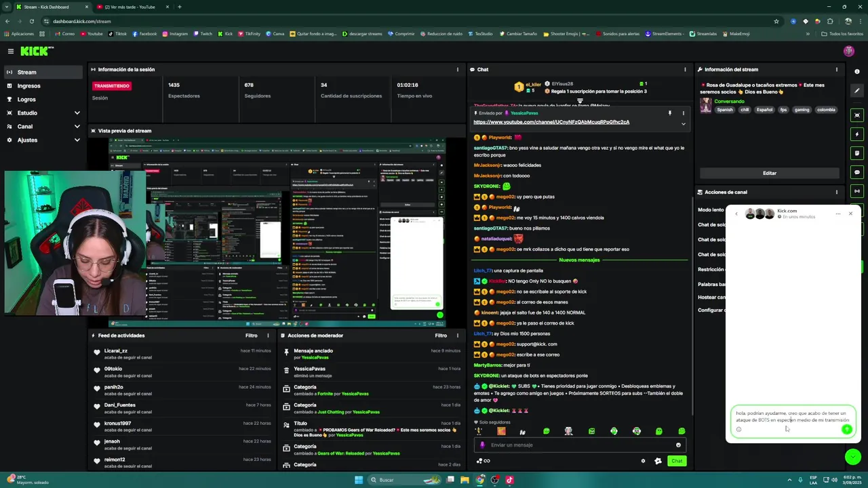Open emoji picker in support widget
The image size is (868, 488).
tap(738, 429)
